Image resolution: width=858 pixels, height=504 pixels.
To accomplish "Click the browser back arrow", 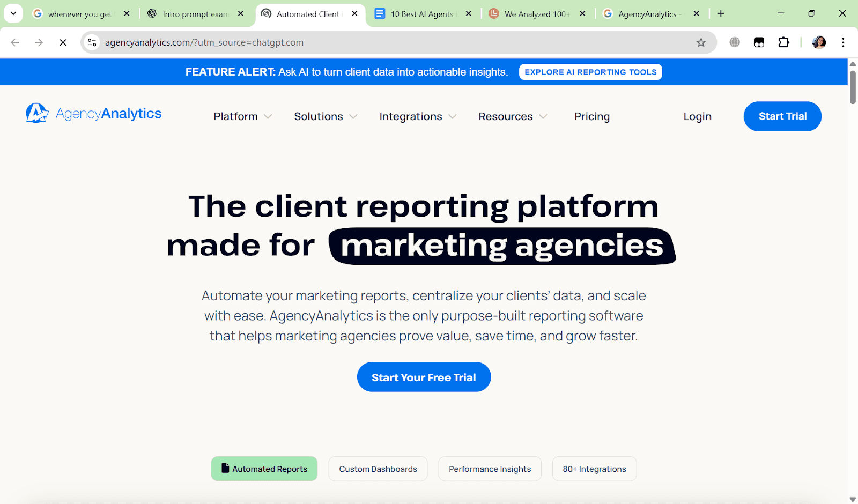I will [14, 42].
